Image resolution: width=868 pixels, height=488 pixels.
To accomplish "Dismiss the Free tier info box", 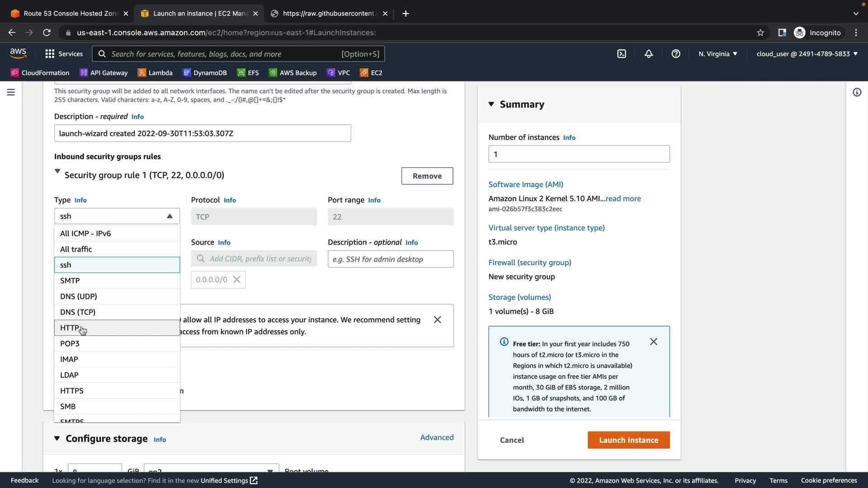I will (653, 342).
